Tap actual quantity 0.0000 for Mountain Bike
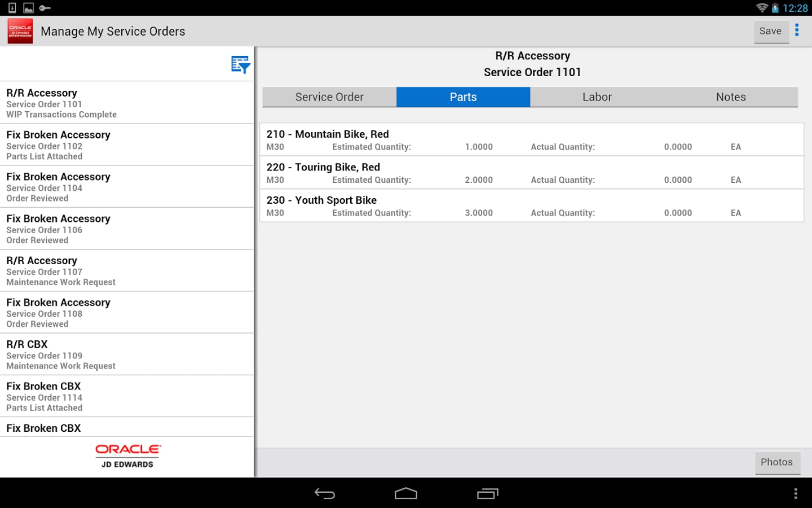Screen dimensions: 812x508 [x=678, y=147]
